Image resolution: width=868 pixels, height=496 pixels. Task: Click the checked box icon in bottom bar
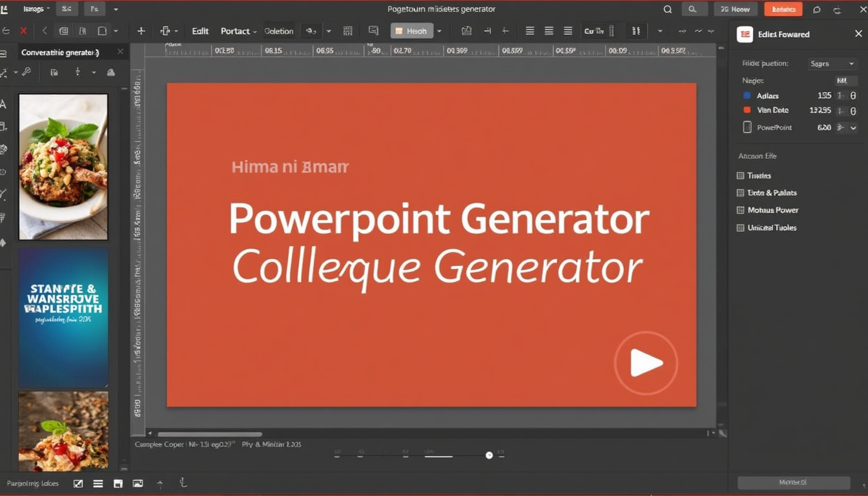[x=78, y=483]
